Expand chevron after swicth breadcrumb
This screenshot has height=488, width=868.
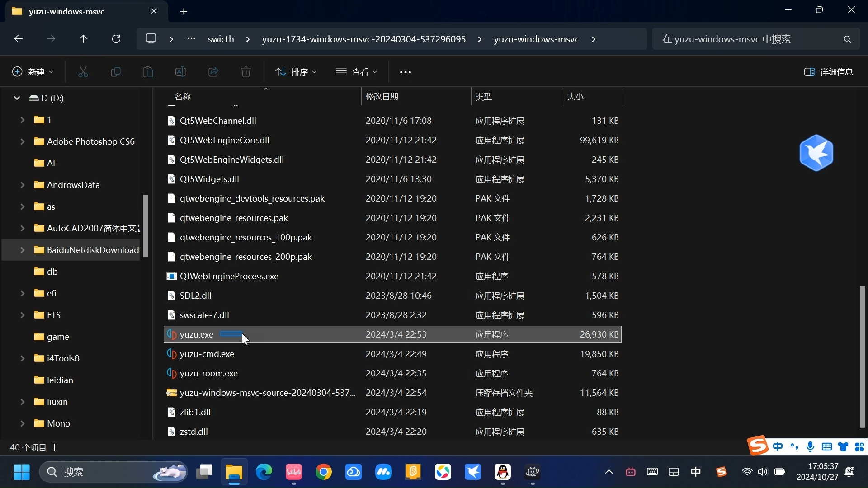pos(248,39)
